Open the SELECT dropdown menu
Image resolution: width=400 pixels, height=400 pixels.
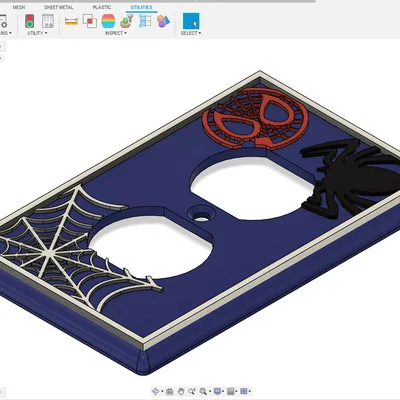click(191, 33)
